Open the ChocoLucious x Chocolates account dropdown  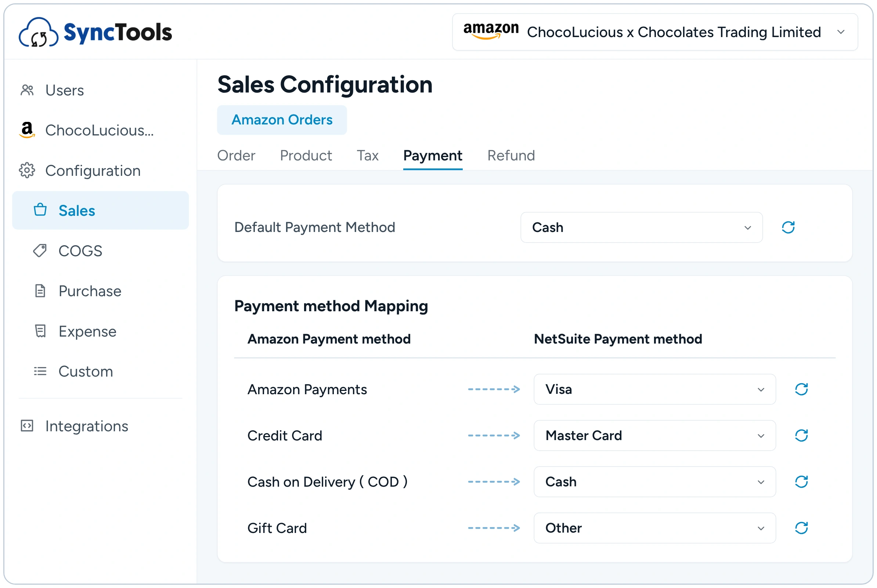(x=654, y=32)
